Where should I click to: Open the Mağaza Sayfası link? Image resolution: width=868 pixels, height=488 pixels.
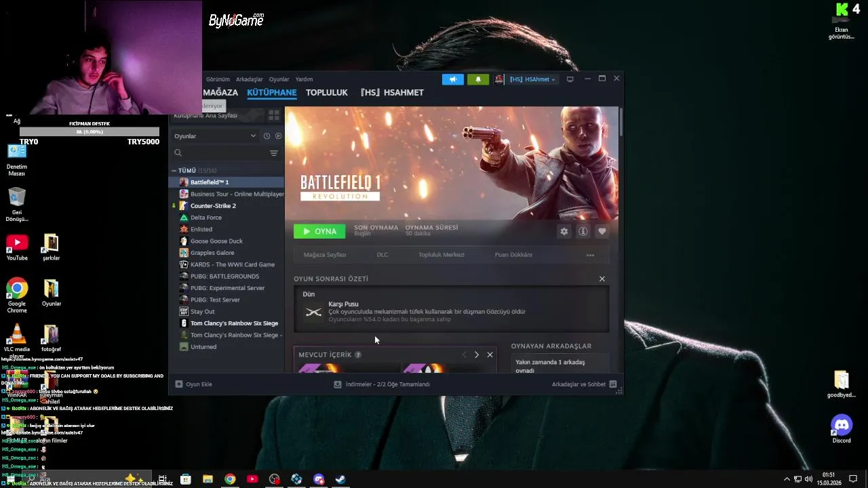(x=325, y=255)
